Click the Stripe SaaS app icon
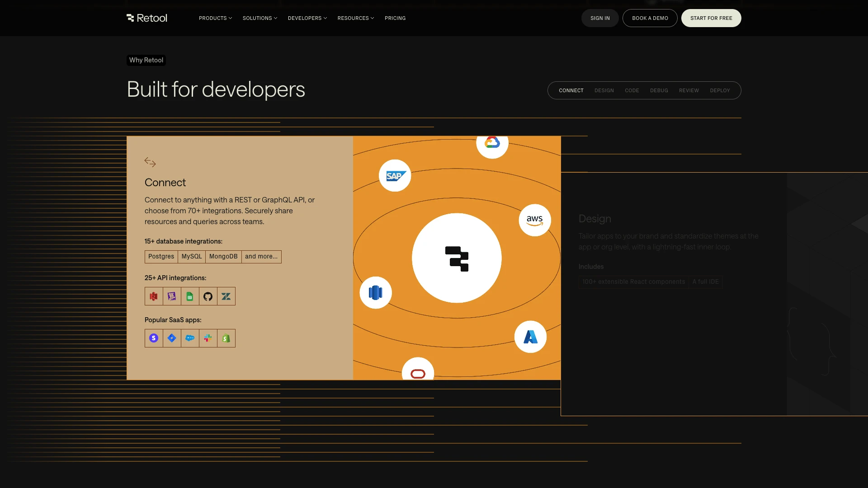Image resolution: width=868 pixels, height=488 pixels. (154, 338)
